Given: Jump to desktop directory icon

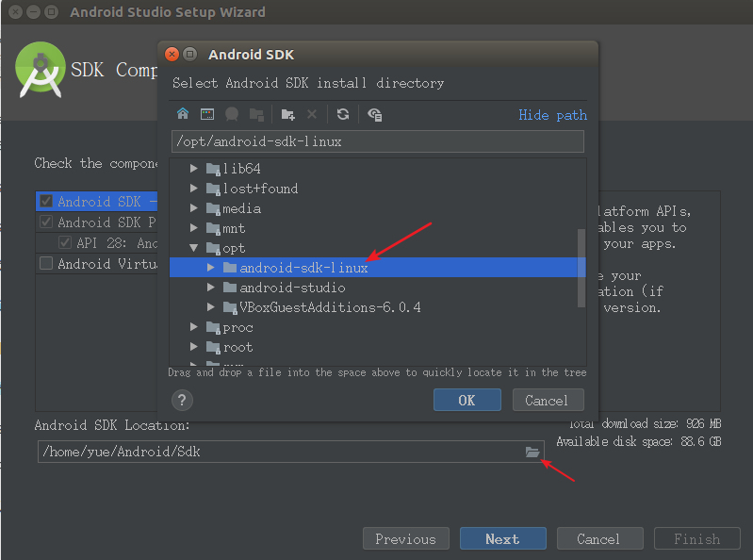Looking at the screenshot, I should point(207,114).
